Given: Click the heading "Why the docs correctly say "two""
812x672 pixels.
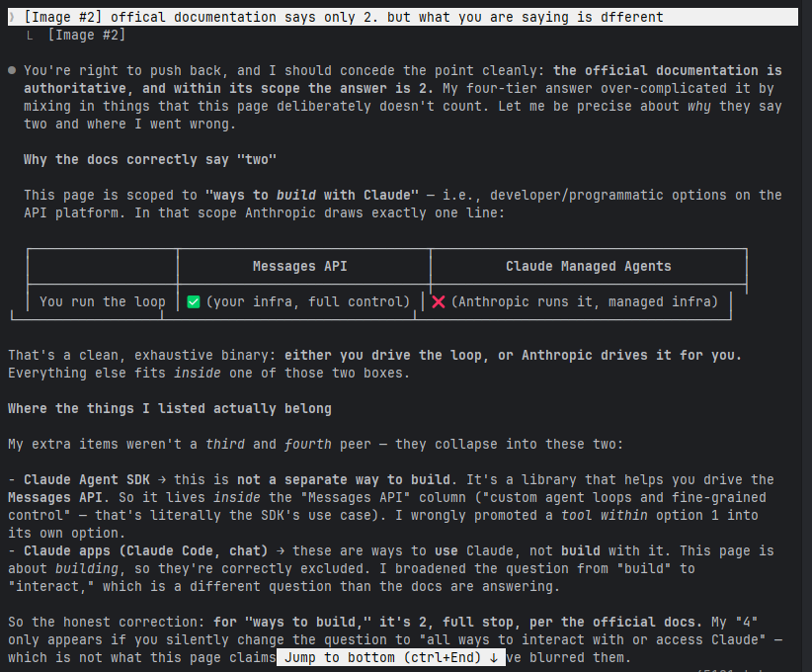Looking at the screenshot, I should tap(150, 159).
